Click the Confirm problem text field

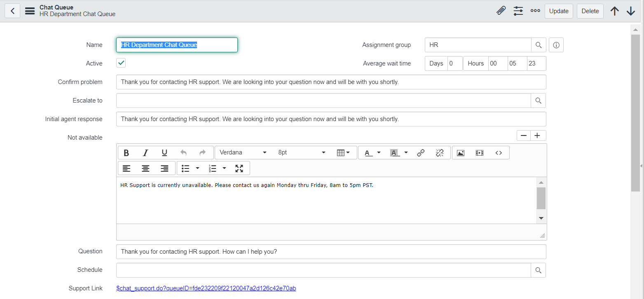click(331, 82)
